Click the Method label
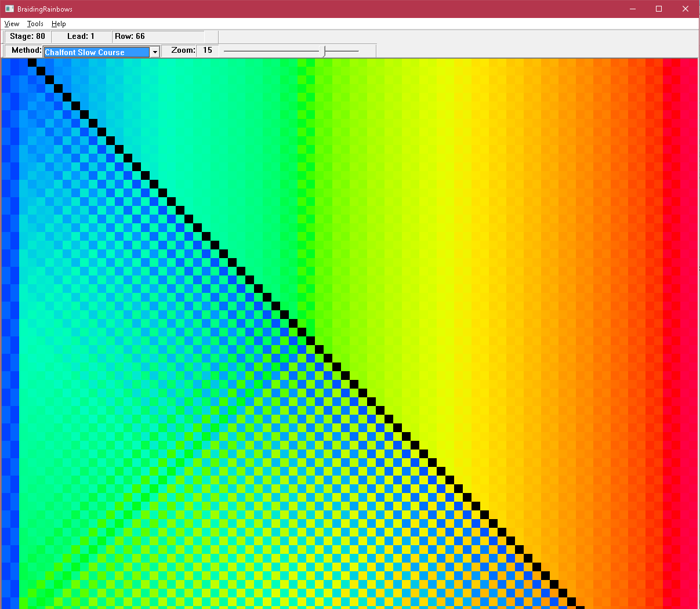The image size is (700, 609). click(x=26, y=50)
